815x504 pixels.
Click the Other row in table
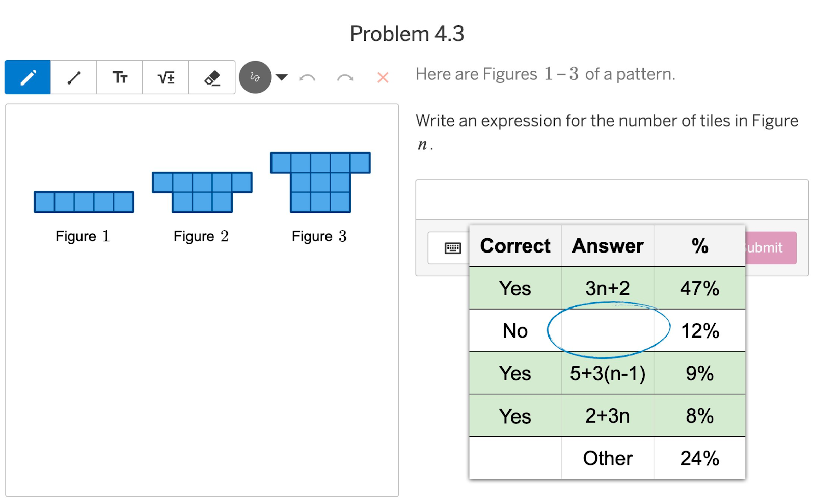(607, 458)
